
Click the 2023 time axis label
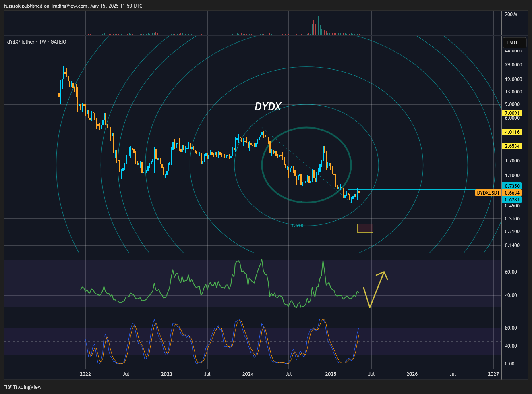tap(166, 374)
